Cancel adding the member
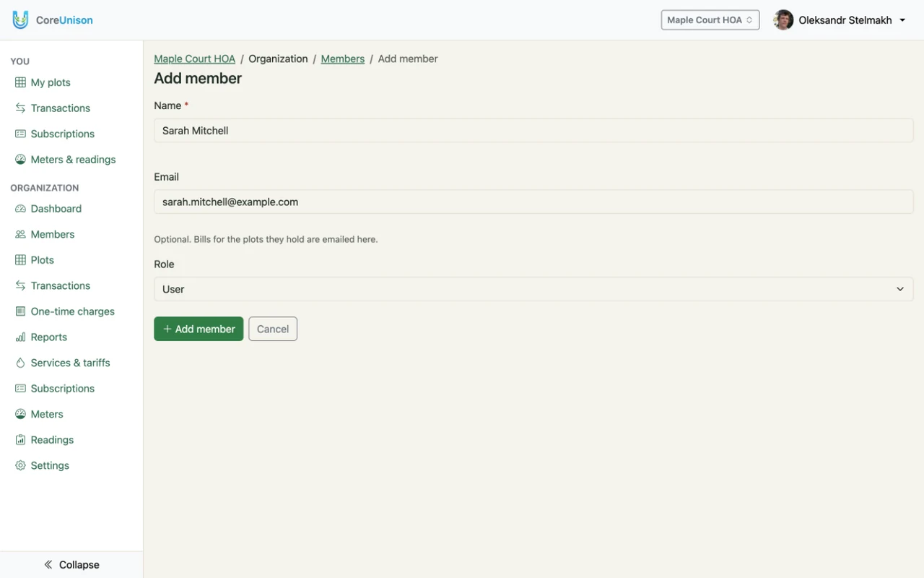Image resolution: width=924 pixels, height=578 pixels. 273,329
